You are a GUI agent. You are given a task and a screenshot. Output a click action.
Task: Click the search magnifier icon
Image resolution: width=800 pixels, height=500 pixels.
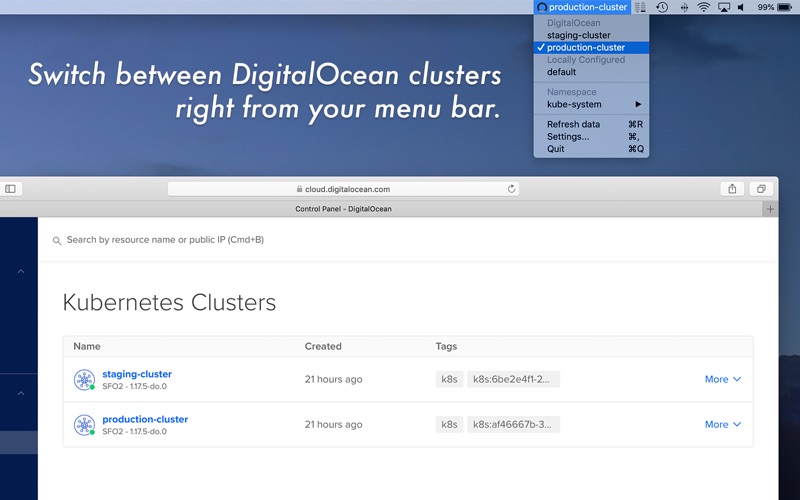pos(57,240)
